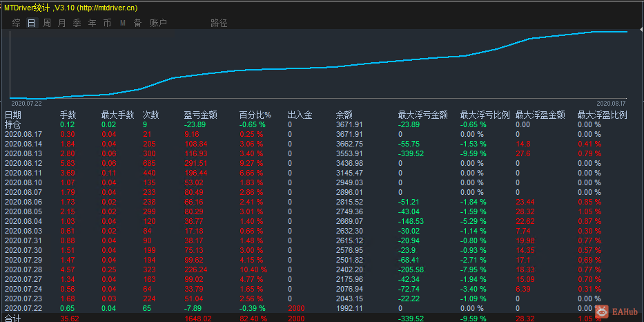
Task: Click the 3671.91 balance in 持仓 row
Action: (349, 124)
